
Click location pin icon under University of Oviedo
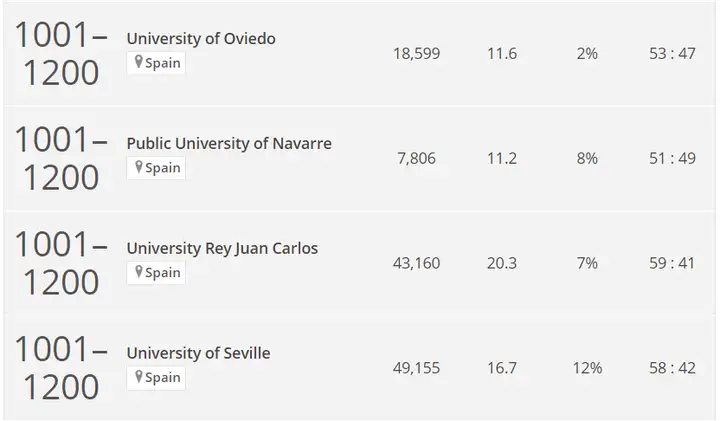coord(138,62)
